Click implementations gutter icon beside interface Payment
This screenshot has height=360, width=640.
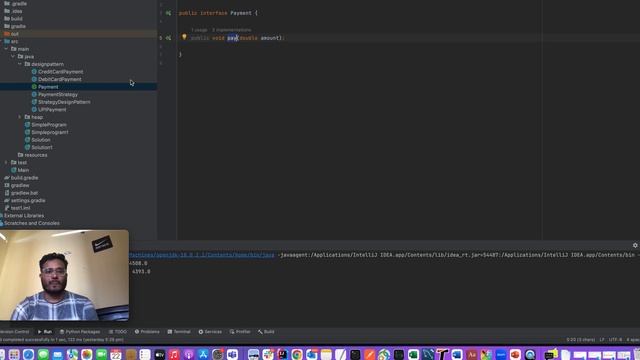[x=168, y=13]
